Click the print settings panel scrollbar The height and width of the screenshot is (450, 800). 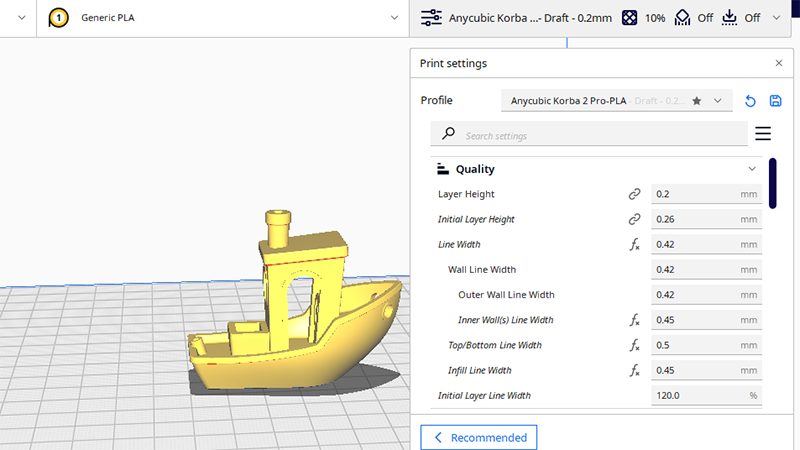click(x=772, y=183)
